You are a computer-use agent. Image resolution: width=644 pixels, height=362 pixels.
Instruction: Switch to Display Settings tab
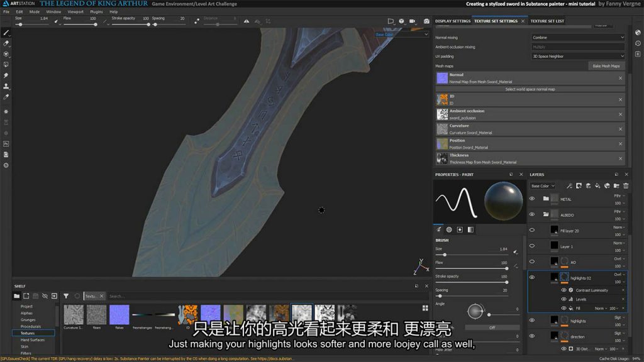coord(453,21)
